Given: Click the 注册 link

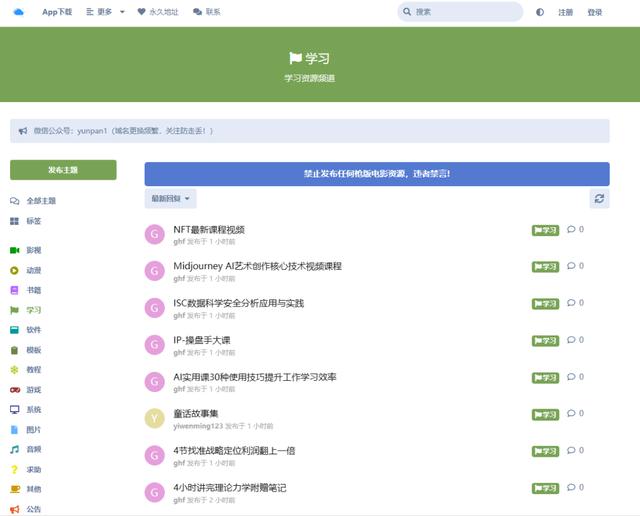Looking at the screenshot, I should 565,12.
